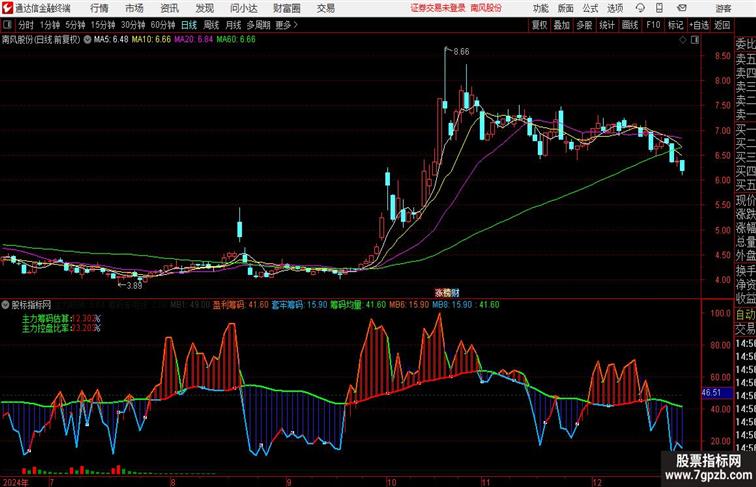Screen dimensions: 756x487
Task: Switch to 15分钟 period
Action: [x=103, y=25]
